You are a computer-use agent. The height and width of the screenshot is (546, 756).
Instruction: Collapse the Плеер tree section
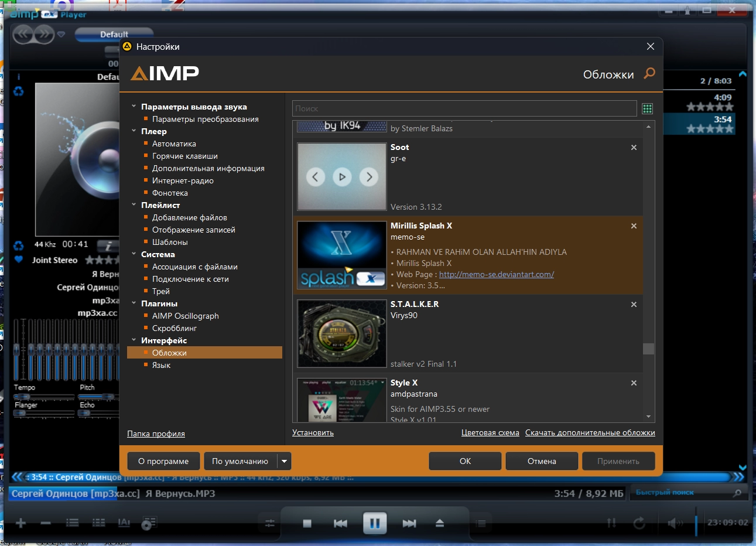[134, 131]
